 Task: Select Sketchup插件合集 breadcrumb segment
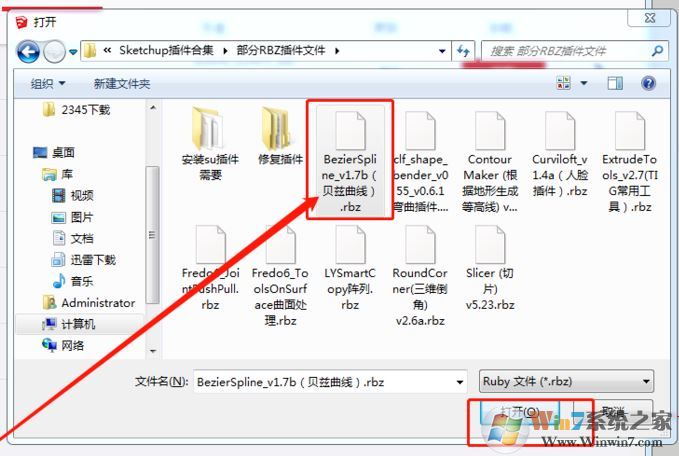(166, 50)
